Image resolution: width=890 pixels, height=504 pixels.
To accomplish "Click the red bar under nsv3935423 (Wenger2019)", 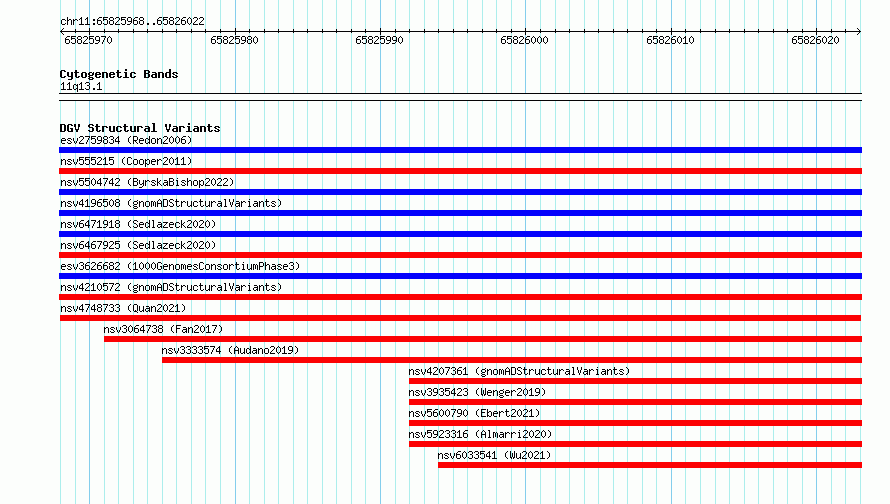I will click(635, 402).
